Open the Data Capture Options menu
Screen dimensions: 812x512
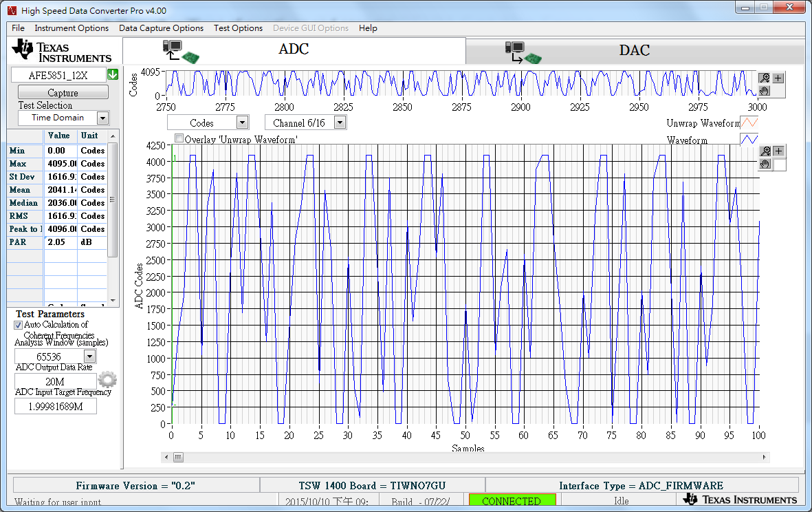161,28
